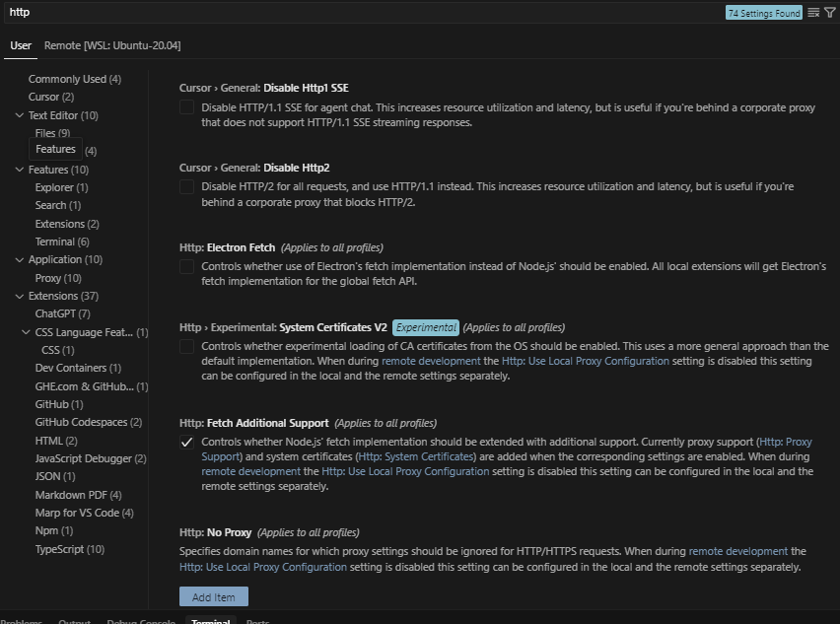Select Explorer (1) tree item

click(61, 187)
